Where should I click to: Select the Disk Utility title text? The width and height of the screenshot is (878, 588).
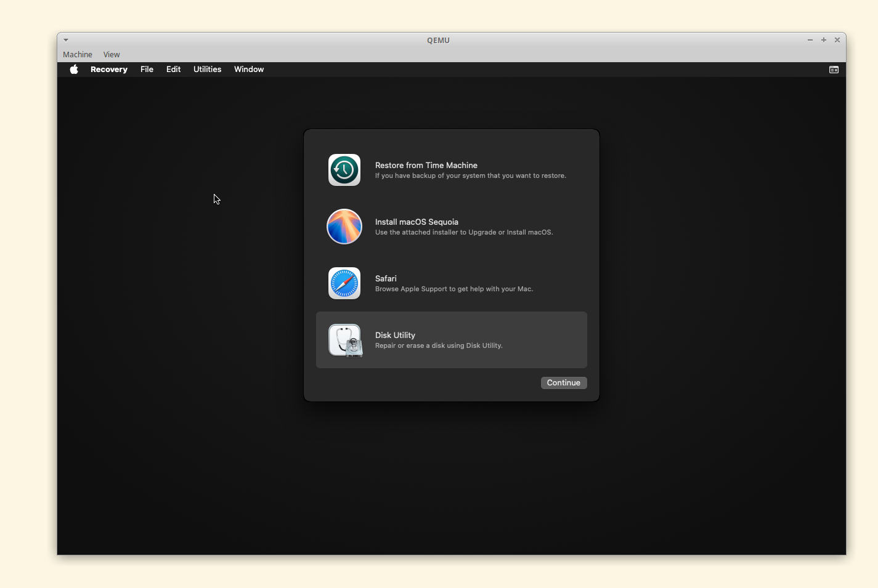tap(395, 335)
